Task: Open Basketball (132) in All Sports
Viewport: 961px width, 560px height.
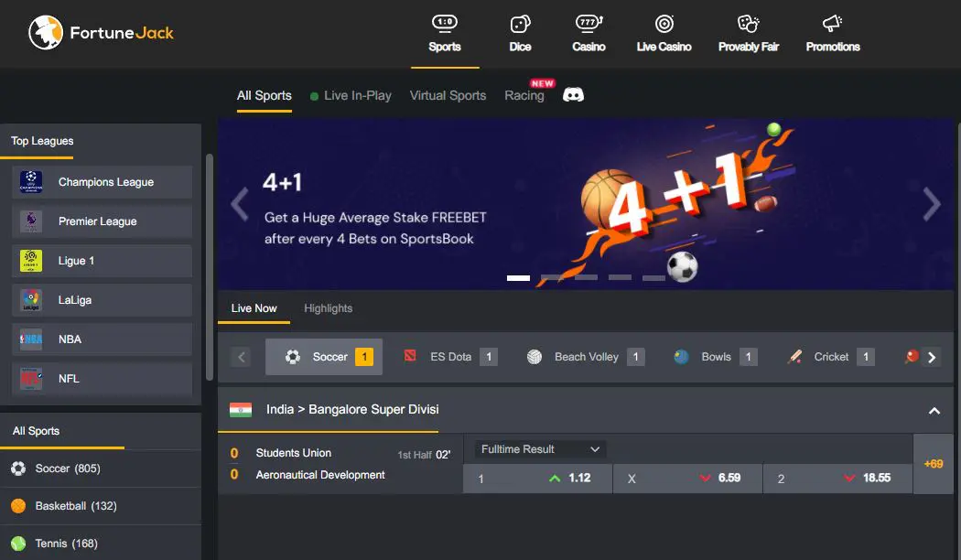Action: click(x=101, y=506)
